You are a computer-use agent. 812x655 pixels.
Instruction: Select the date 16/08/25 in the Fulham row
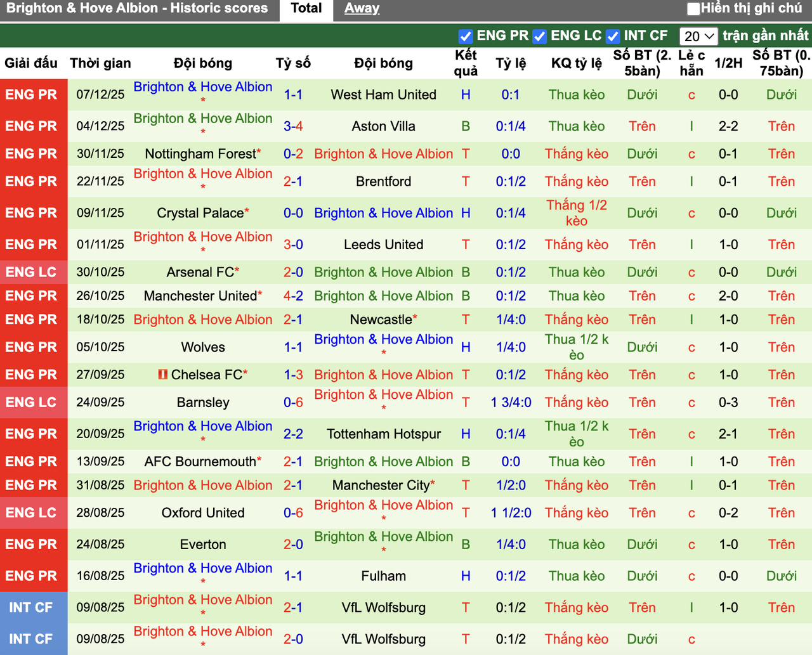[x=100, y=576]
